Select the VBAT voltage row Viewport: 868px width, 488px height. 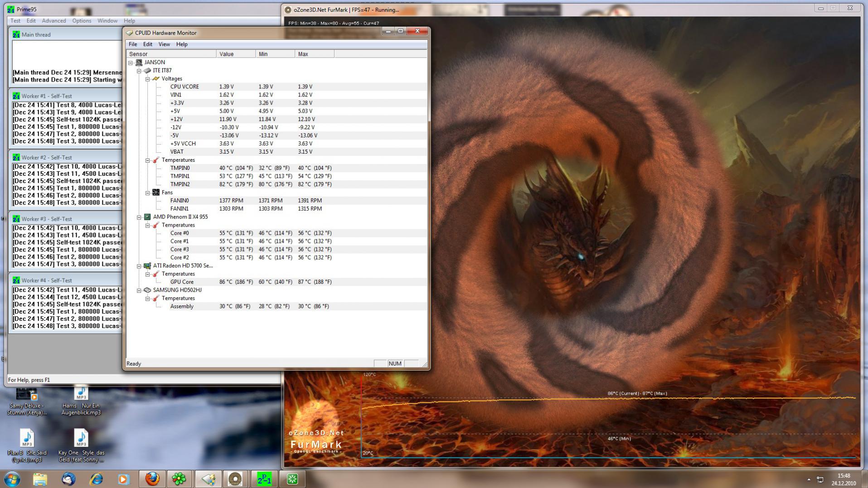(x=276, y=152)
